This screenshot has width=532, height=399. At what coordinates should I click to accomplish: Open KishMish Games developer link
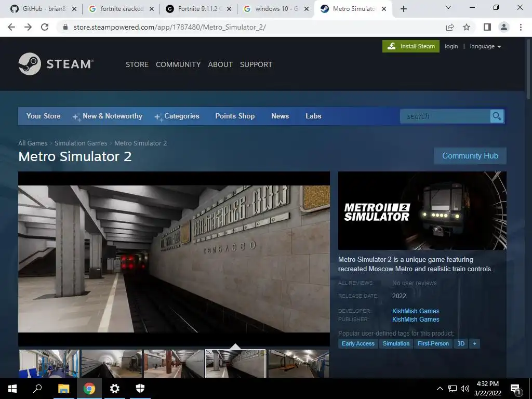tap(416, 311)
